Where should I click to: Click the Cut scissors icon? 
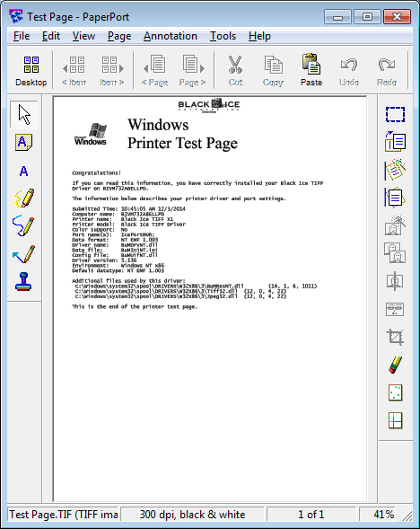tap(235, 71)
